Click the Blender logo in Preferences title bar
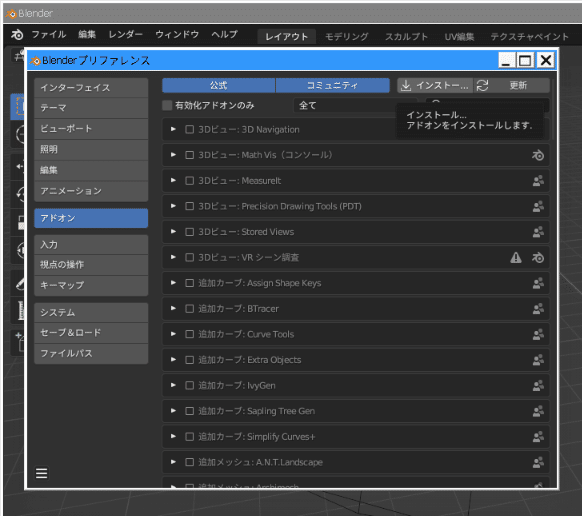Viewport: 582px width, 516px height. [35, 61]
